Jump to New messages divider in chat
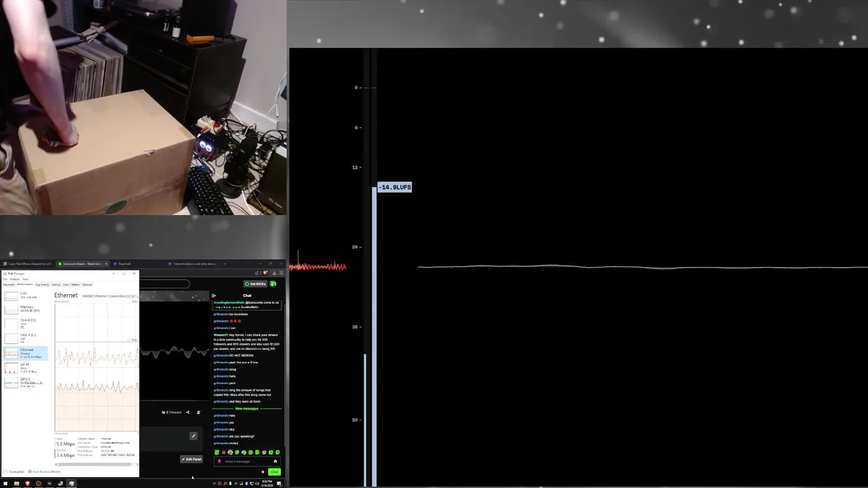Viewport: 868px width, 488px height. 247,409
